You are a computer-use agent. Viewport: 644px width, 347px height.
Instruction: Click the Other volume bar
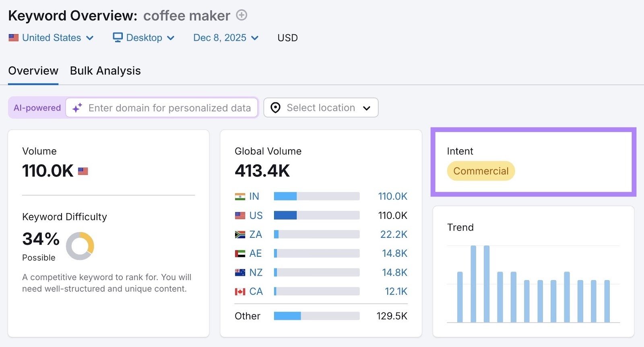(x=317, y=316)
